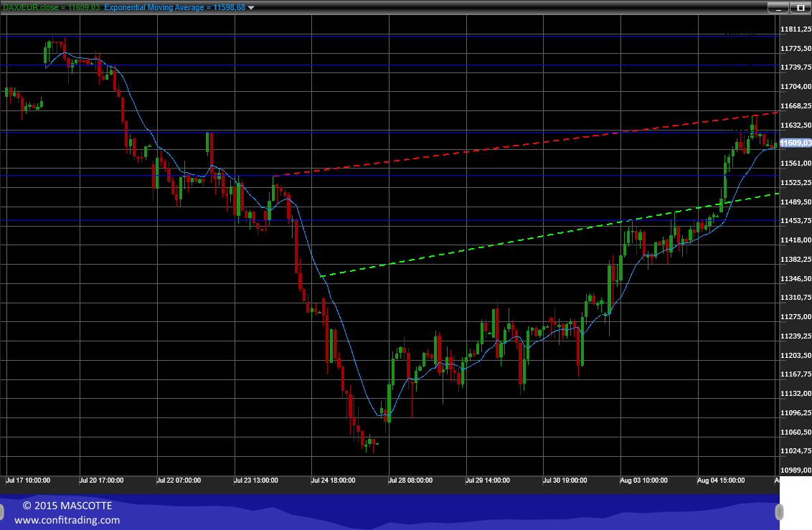Click the Jul 28 08:00:00 time label
The height and width of the screenshot is (530, 812).
point(410,481)
